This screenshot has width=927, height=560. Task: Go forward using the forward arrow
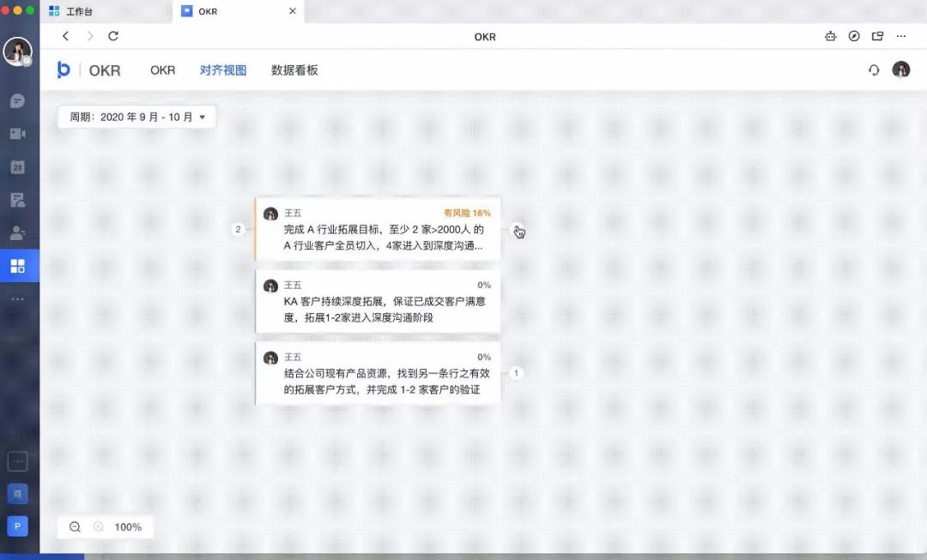(x=90, y=36)
